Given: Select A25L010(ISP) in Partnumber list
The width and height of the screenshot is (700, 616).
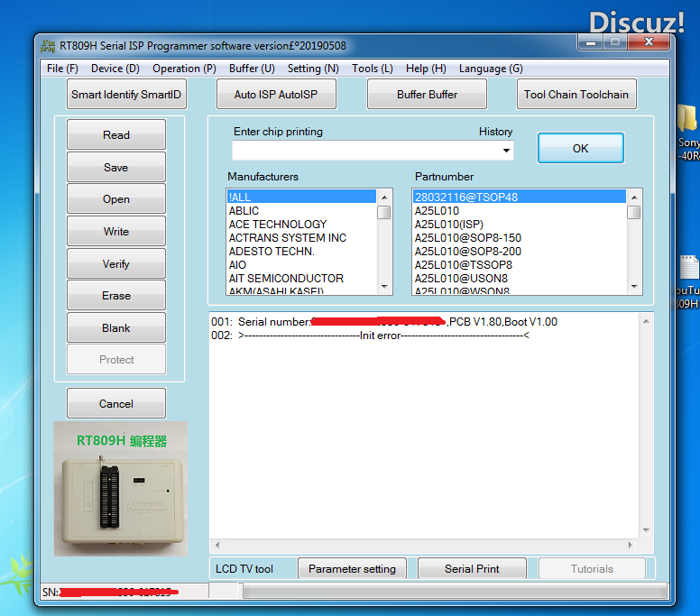Looking at the screenshot, I should pos(449,225).
